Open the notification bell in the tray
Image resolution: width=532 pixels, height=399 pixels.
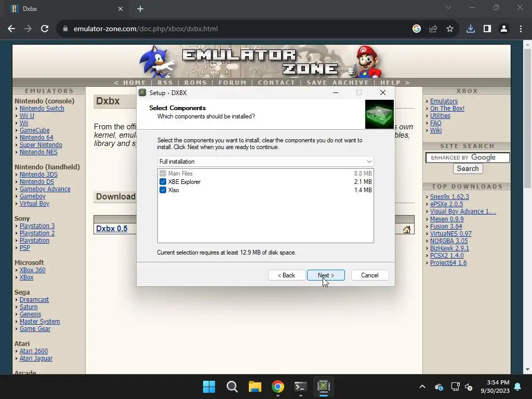click(x=518, y=387)
